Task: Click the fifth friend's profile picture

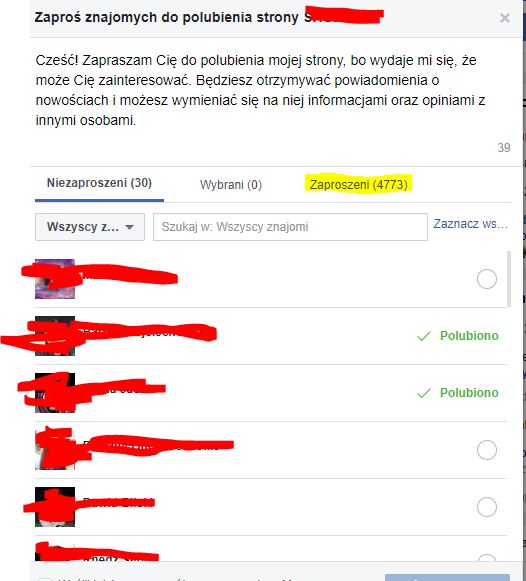Action: 55,507
